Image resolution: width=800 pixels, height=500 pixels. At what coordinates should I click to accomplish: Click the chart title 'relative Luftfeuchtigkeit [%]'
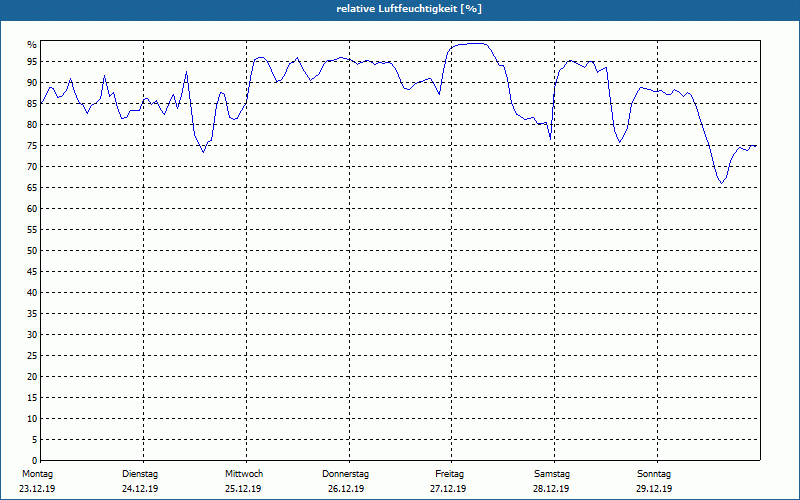click(409, 9)
